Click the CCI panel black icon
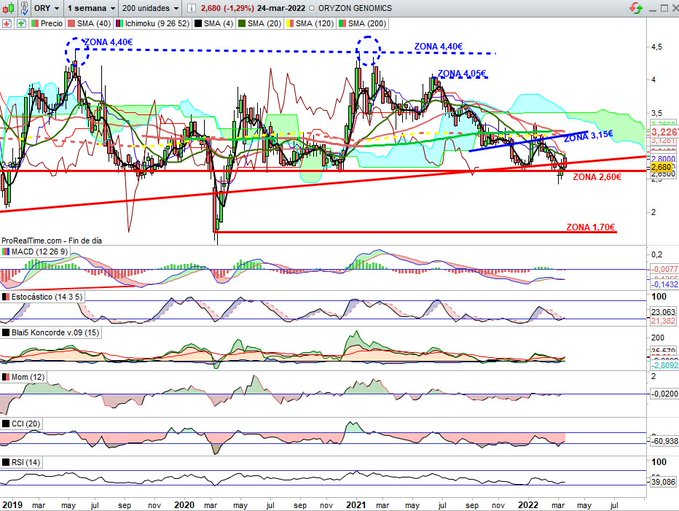The width and height of the screenshot is (679, 511). click(x=6, y=423)
